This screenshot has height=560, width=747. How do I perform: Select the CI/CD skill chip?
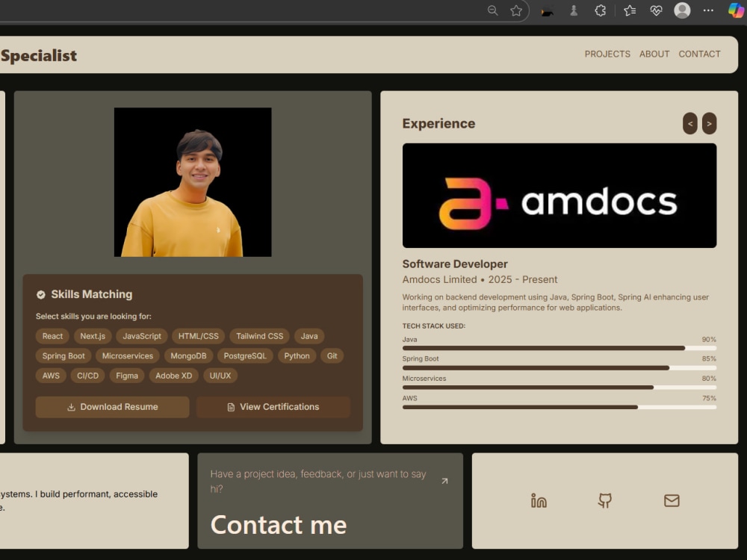tap(87, 376)
